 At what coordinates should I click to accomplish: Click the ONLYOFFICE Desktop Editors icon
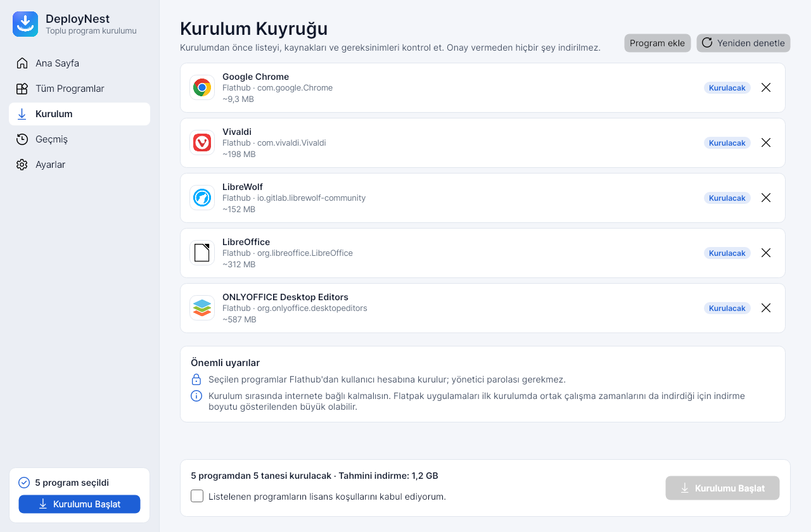(202, 308)
